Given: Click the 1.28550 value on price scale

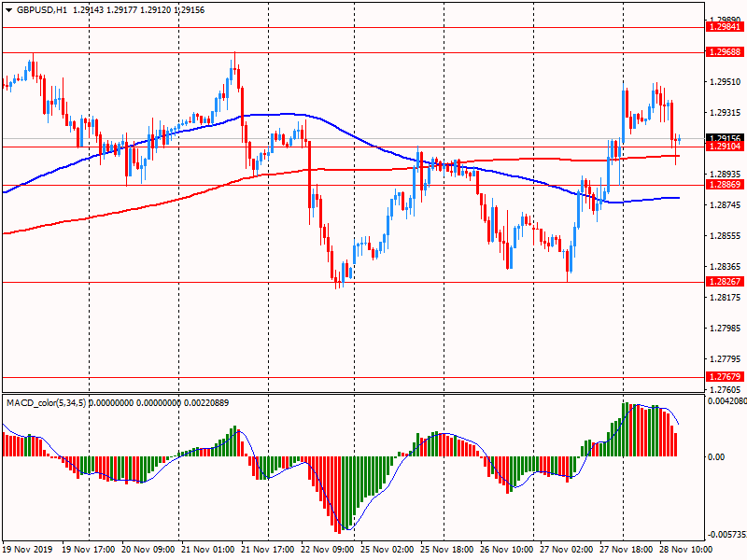Looking at the screenshot, I should (x=725, y=236).
